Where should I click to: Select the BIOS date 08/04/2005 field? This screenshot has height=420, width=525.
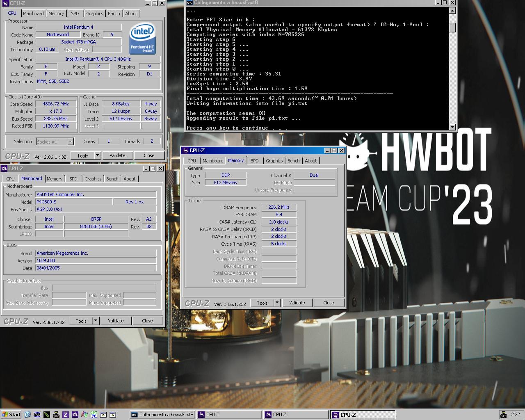pos(96,268)
